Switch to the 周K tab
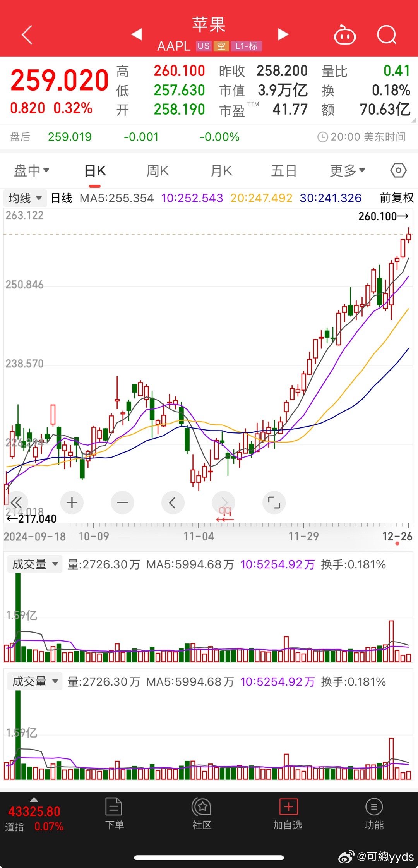 [x=158, y=171]
